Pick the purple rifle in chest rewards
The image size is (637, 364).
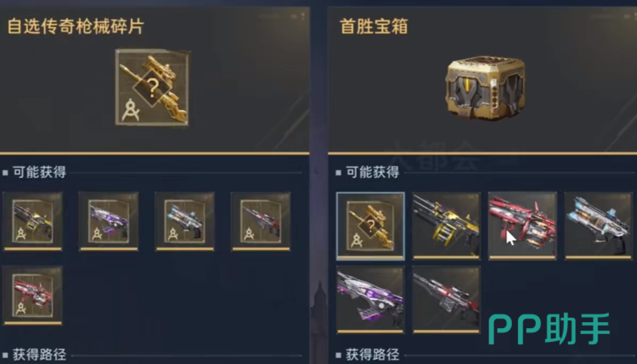click(x=371, y=300)
